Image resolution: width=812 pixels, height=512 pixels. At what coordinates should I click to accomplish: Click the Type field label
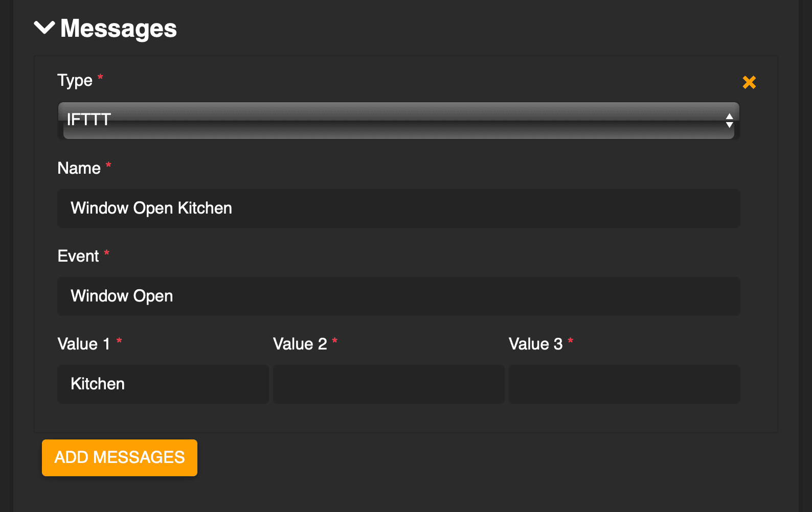click(x=75, y=80)
